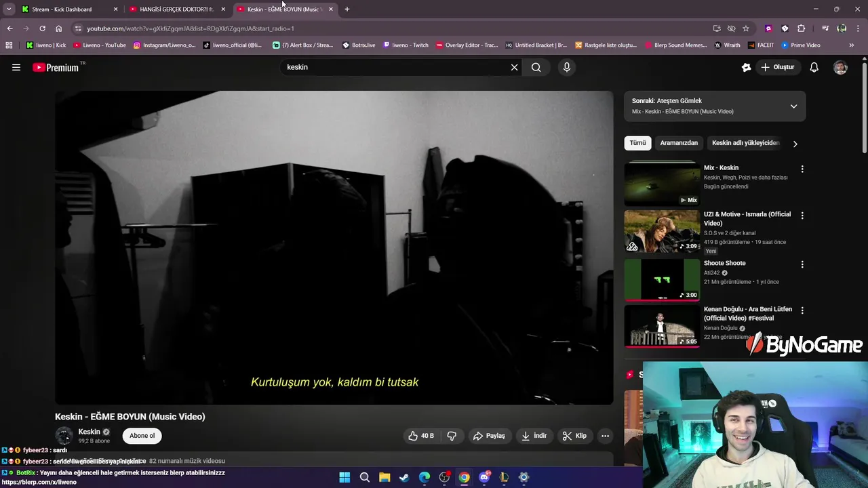
Task: Open File Explorer from the taskbar
Action: tap(384, 477)
